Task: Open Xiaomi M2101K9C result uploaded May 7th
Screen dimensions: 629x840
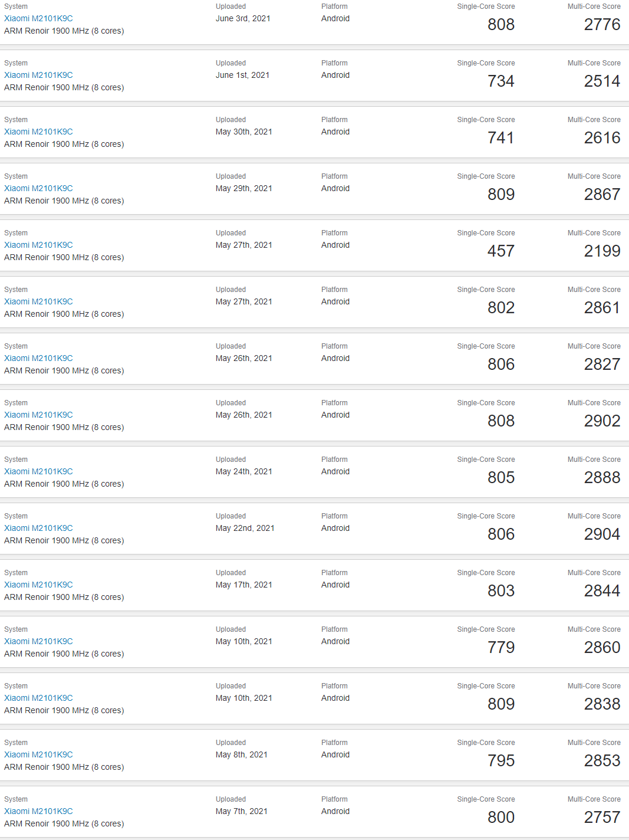Action: (38, 811)
